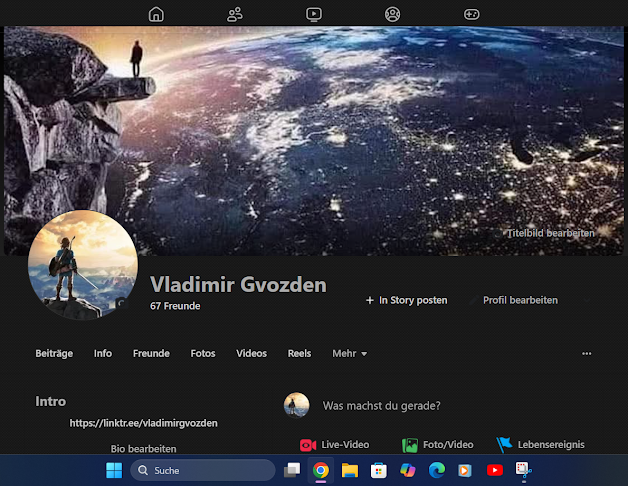Open File Explorer on the taskbar
The image size is (628, 486).
pyautogui.click(x=350, y=470)
